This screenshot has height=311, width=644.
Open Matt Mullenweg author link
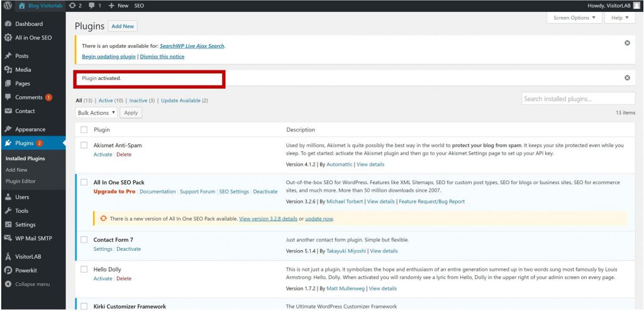(x=347, y=288)
